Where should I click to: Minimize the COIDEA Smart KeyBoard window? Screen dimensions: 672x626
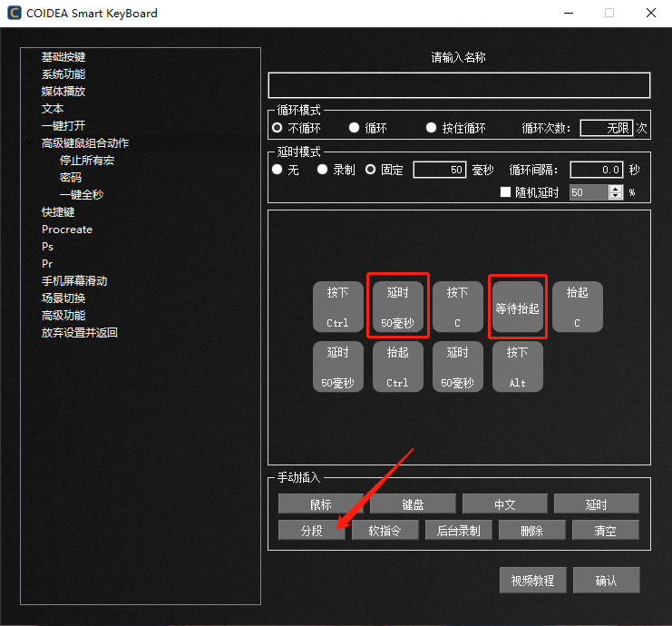(x=569, y=14)
